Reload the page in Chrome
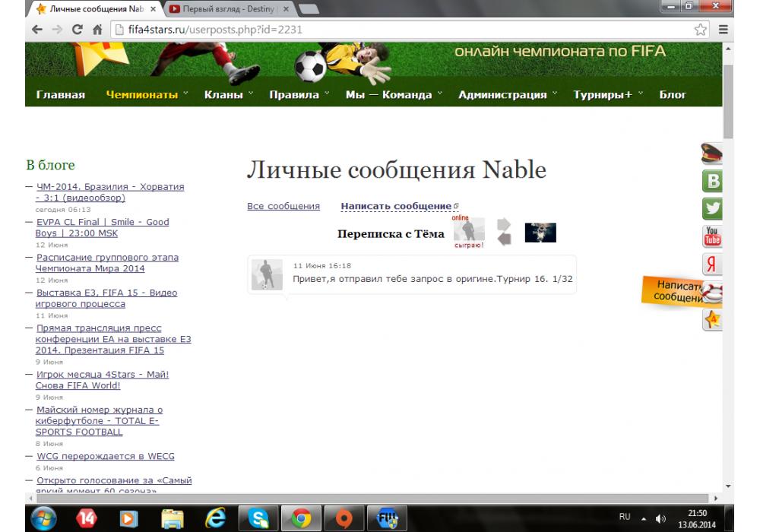760x532 pixels. tap(77, 30)
